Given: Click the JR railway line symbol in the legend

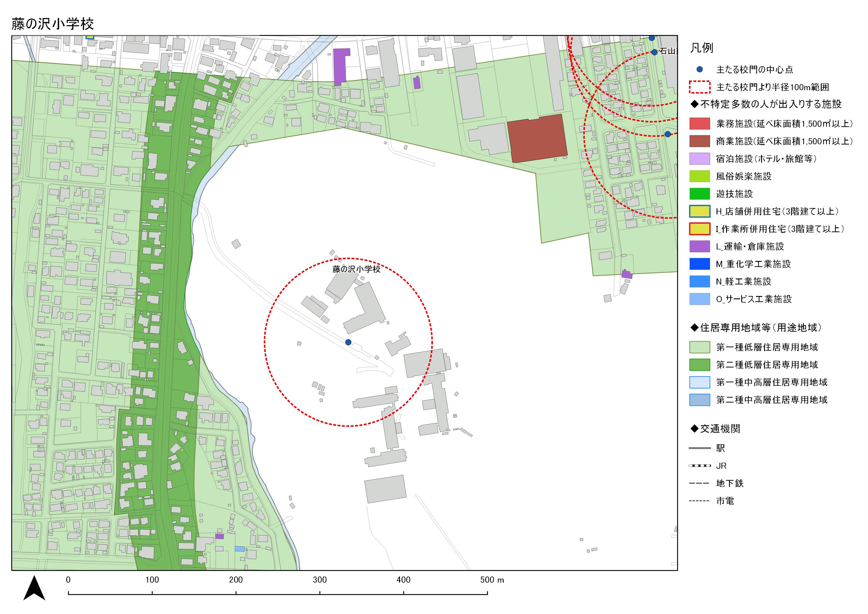Looking at the screenshot, I should click(x=700, y=466).
